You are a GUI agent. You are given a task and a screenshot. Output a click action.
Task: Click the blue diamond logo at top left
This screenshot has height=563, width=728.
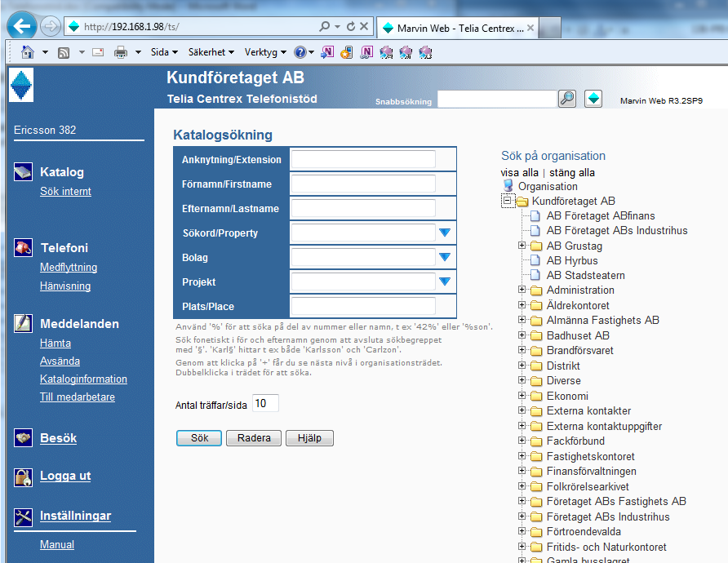(x=21, y=85)
